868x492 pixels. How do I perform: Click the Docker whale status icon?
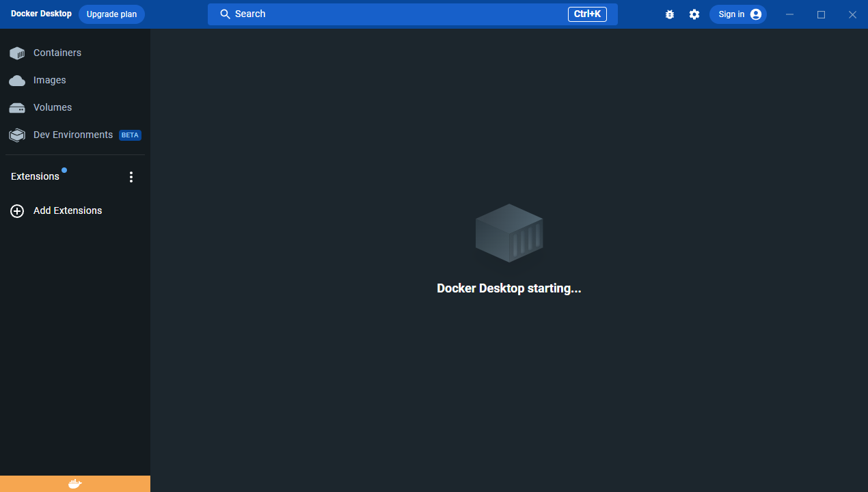(75, 484)
